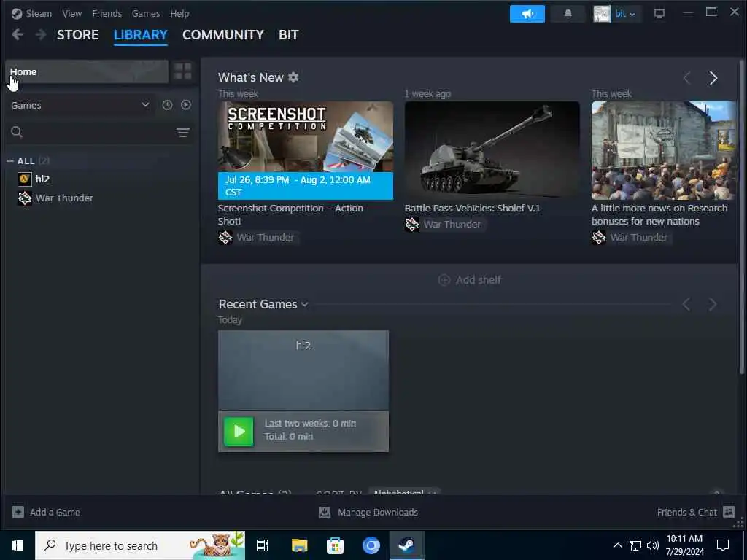Click War Thunder tag under Screenshot Competition
Viewport: 747px width, 560px height.
[258, 237]
